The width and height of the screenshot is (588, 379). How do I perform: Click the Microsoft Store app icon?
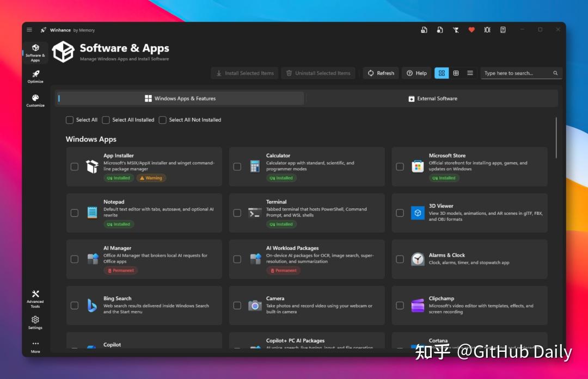pyautogui.click(x=418, y=166)
